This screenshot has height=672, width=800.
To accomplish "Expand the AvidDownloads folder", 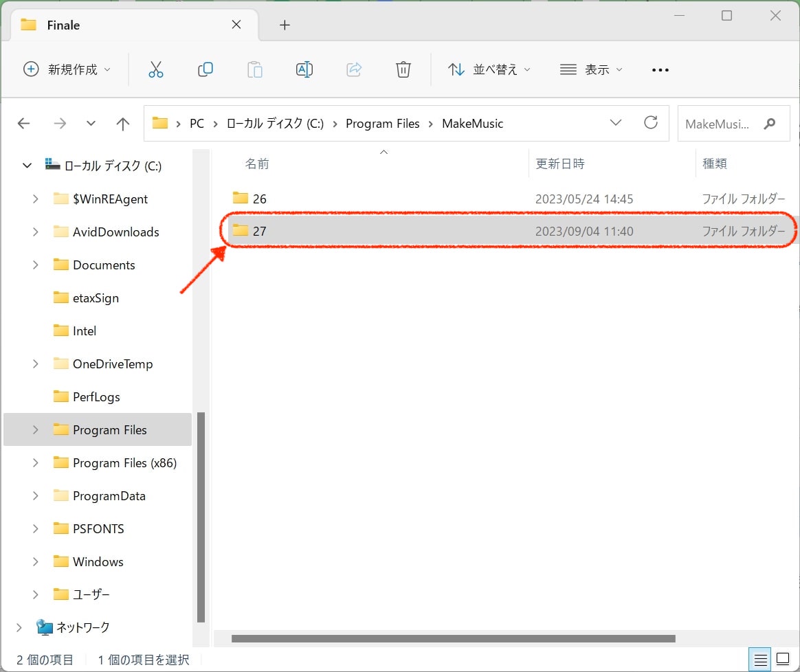I will (35, 232).
